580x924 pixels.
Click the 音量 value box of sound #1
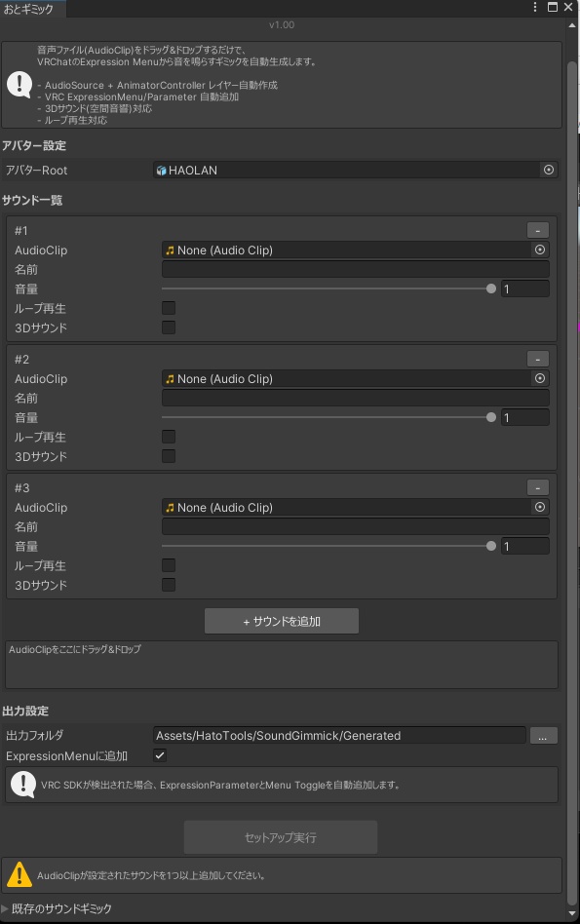tap(525, 289)
